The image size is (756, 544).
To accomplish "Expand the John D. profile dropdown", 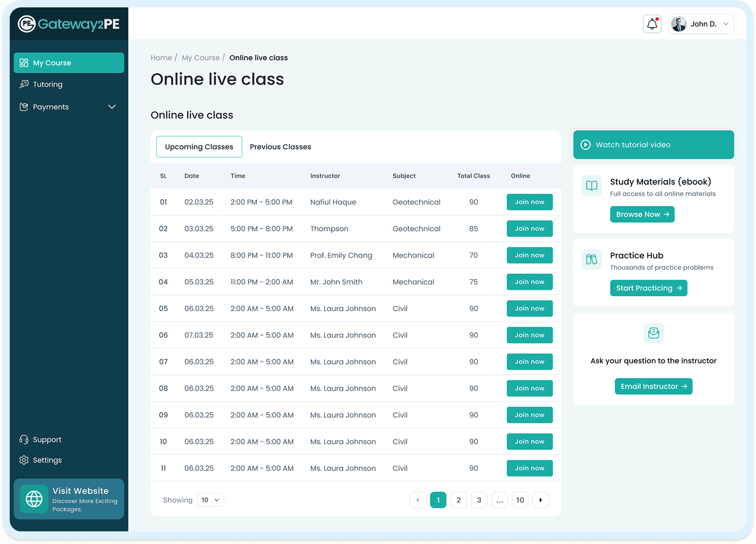I will pos(726,24).
